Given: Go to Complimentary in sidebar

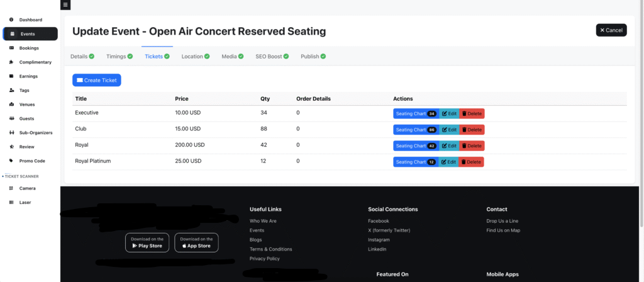Looking at the screenshot, I should click(35, 62).
